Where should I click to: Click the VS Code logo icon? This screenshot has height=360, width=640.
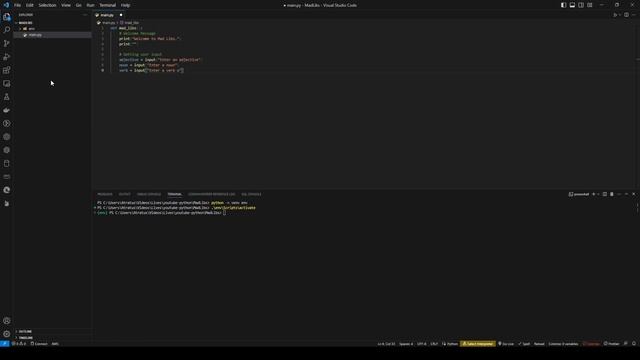(6, 5)
